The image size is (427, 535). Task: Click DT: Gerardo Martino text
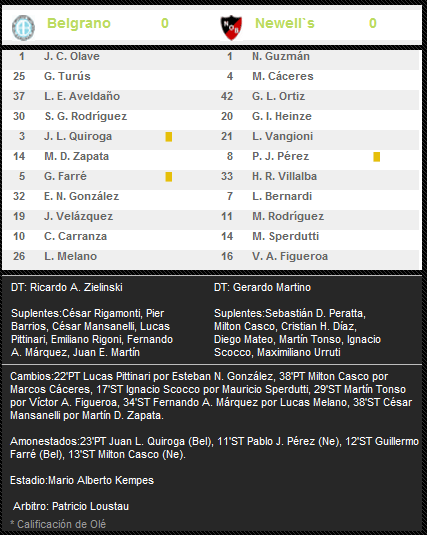click(x=262, y=287)
